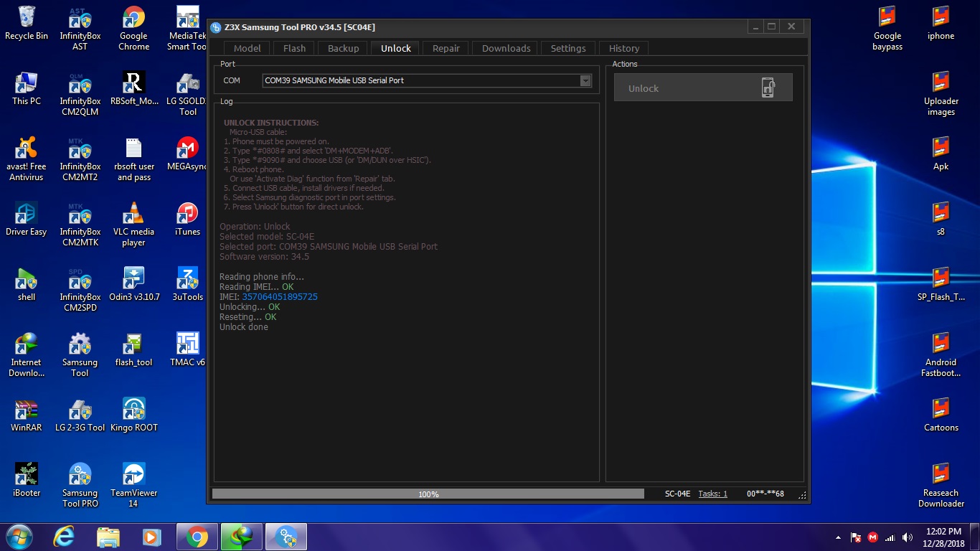This screenshot has height=551, width=980.
Task: Show hidden system tray icons
Action: click(x=838, y=537)
